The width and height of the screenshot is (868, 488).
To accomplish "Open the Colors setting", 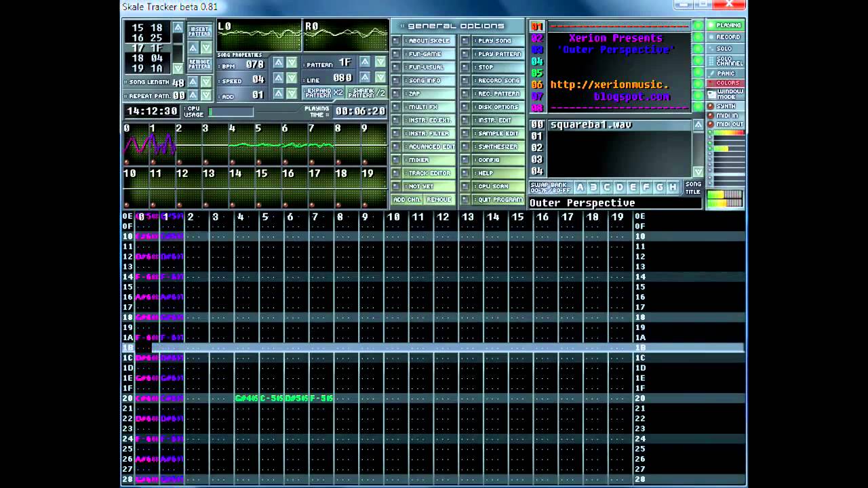I will (x=726, y=83).
